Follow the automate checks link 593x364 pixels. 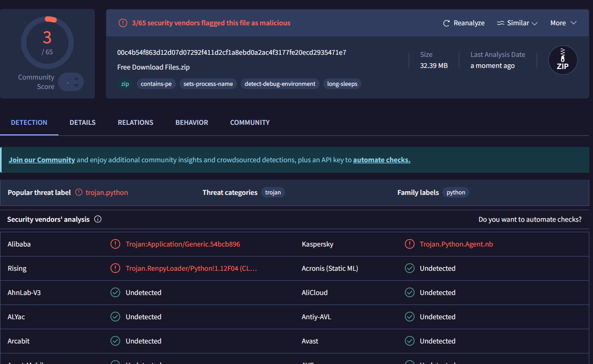click(x=381, y=160)
